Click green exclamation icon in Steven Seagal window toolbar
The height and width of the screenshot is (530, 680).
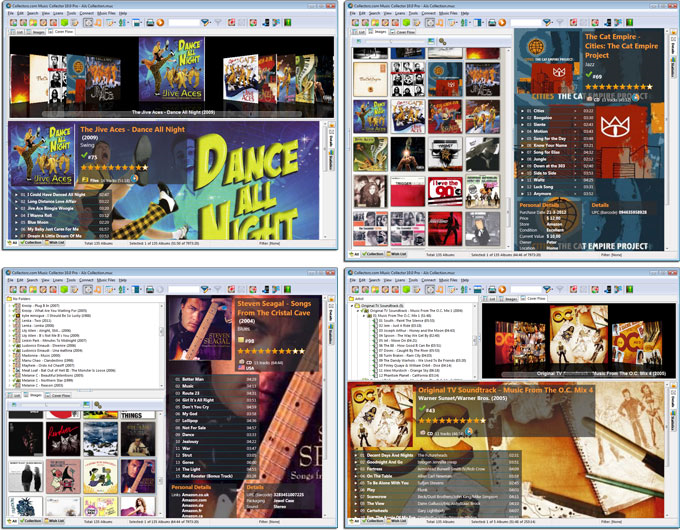pos(287,289)
